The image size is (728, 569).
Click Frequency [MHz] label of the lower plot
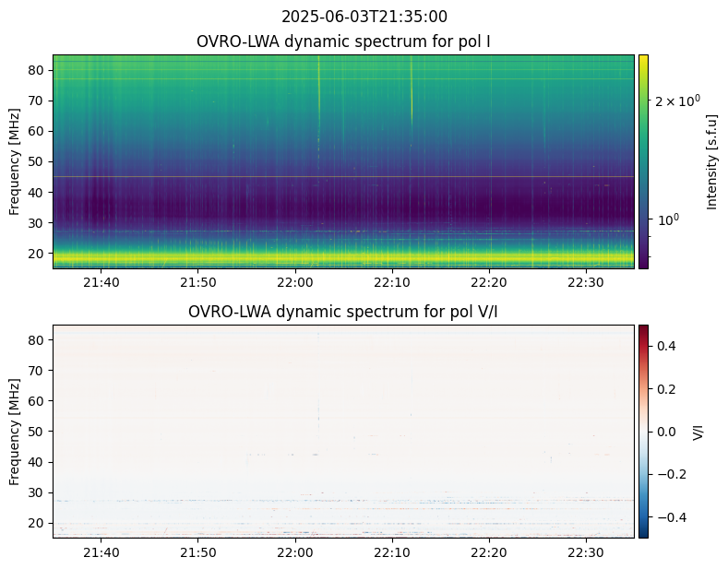(15, 431)
